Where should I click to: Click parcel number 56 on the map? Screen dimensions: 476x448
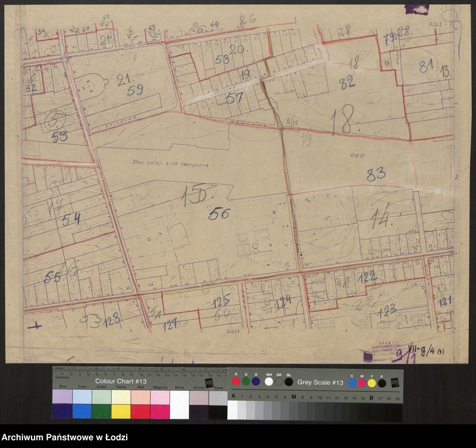click(218, 214)
